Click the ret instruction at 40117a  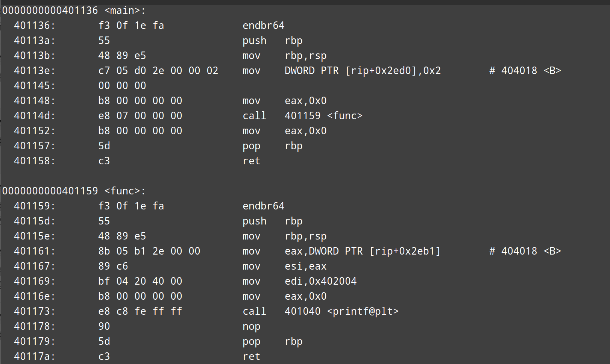pos(251,356)
